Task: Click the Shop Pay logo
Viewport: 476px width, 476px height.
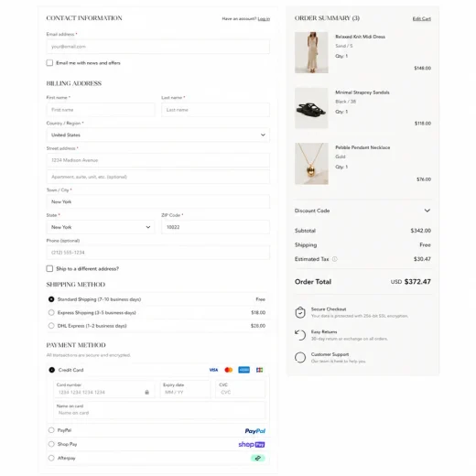Action: click(252, 444)
